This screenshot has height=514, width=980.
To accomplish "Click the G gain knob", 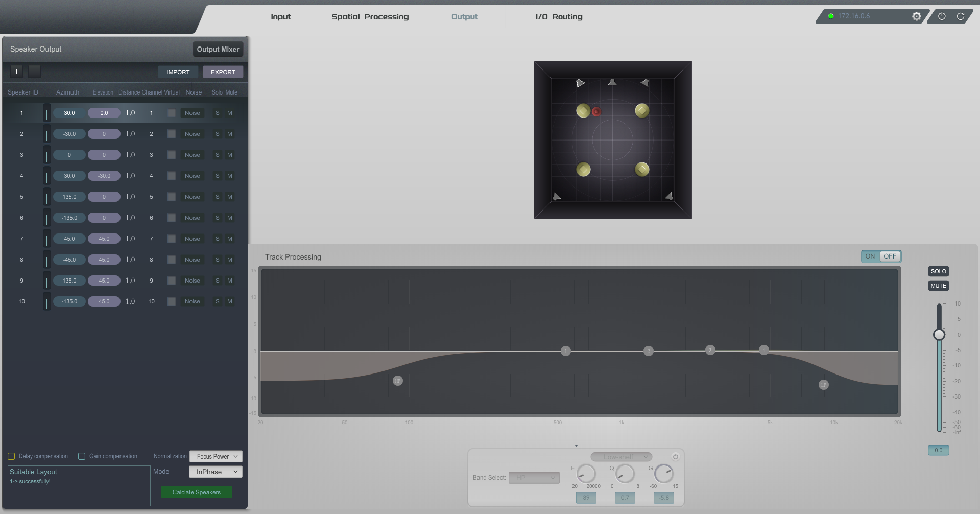I will (664, 474).
